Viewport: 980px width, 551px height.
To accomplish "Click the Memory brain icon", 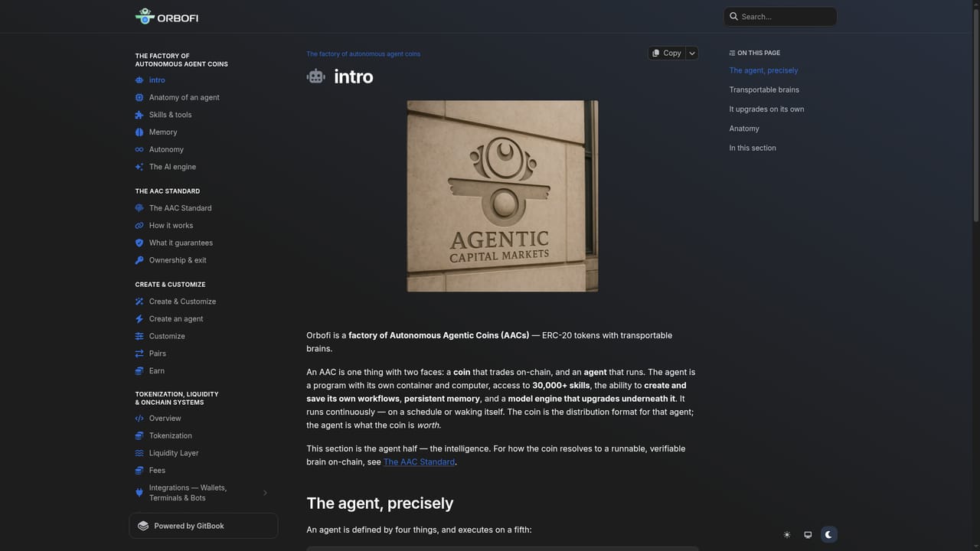I will [x=139, y=132].
